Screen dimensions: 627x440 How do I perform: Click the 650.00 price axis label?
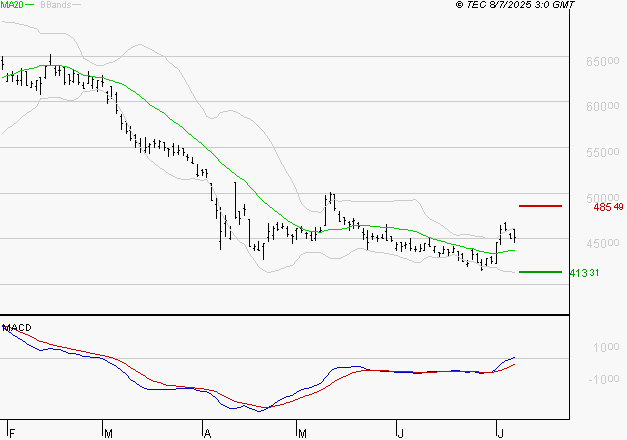[x=602, y=61]
